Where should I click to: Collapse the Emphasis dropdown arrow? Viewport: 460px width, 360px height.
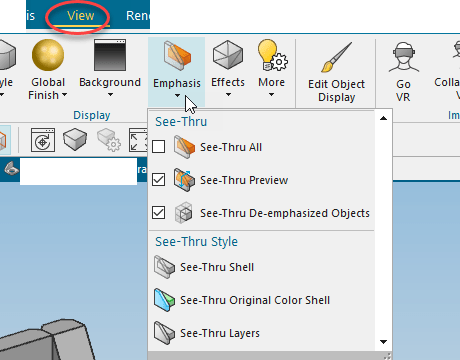point(177,96)
